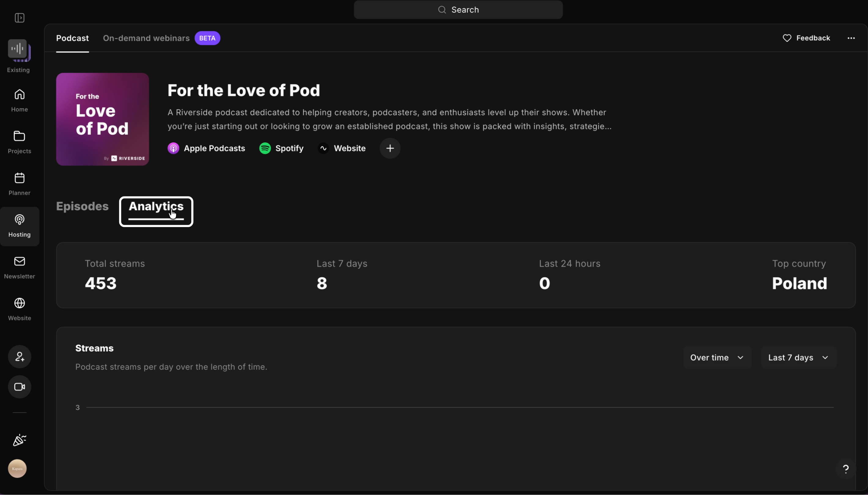The image size is (868, 495).
Task: Open the podcast Website link
Action: coord(342,148)
